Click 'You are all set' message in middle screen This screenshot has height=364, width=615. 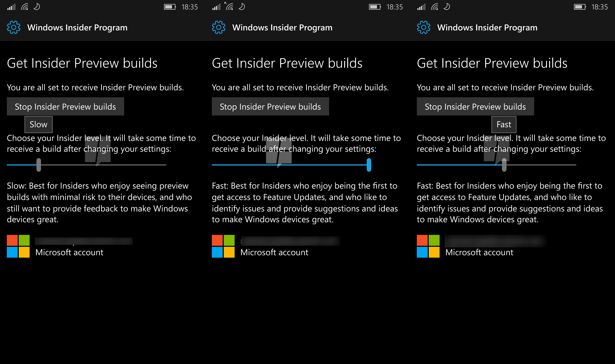[x=300, y=88]
